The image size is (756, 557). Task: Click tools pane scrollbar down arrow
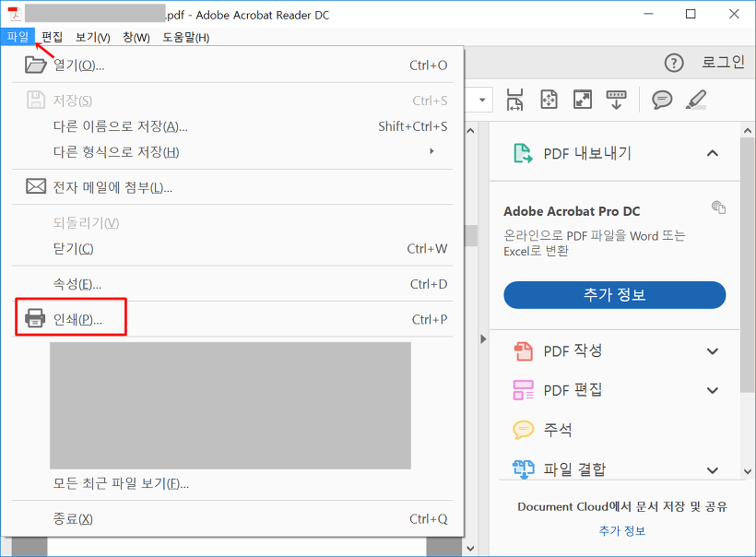[x=748, y=471]
